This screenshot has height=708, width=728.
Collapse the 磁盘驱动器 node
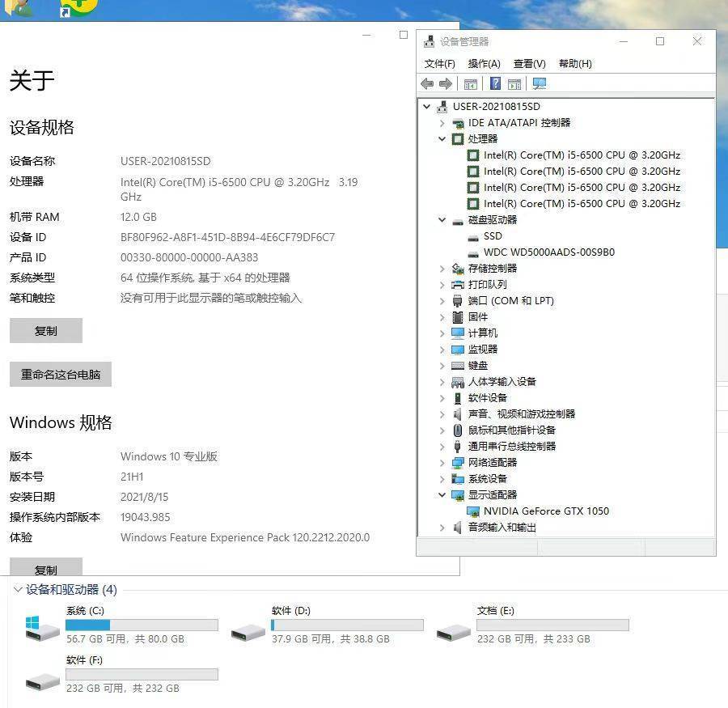(x=442, y=220)
